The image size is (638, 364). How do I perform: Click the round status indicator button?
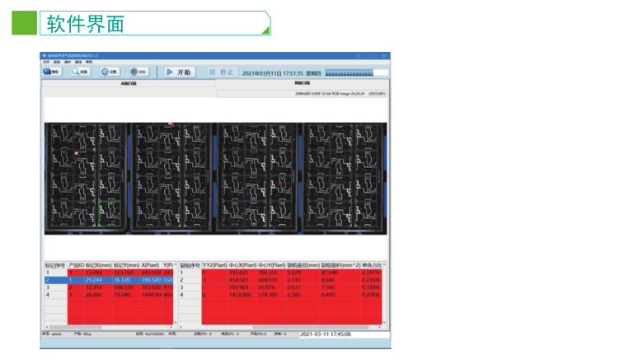tap(138, 72)
